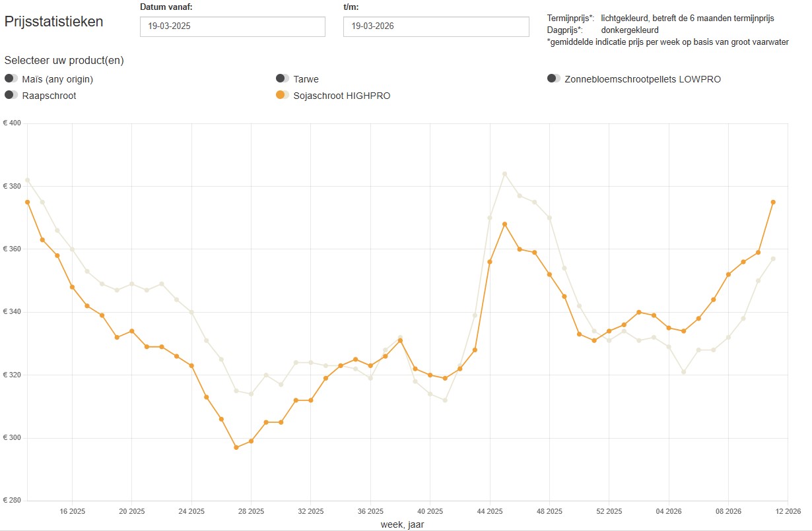Open the t/m end date field

436,27
